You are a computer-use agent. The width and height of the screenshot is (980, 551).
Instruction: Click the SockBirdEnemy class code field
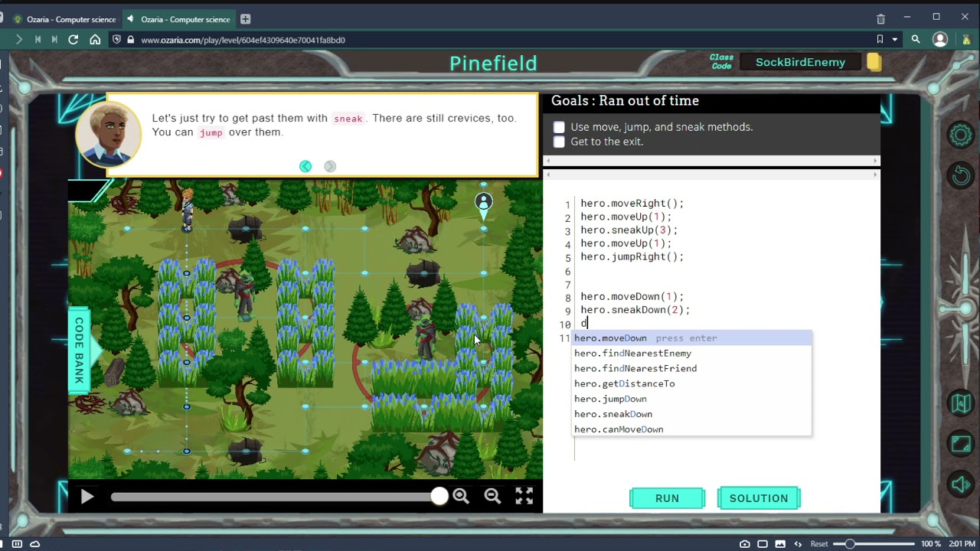click(800, 63)
